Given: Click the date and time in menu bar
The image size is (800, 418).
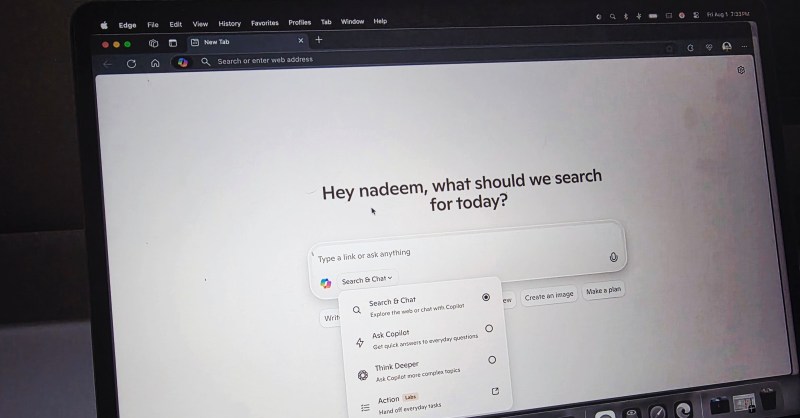Looking at the screenshot, I should [x=728, y=14].
